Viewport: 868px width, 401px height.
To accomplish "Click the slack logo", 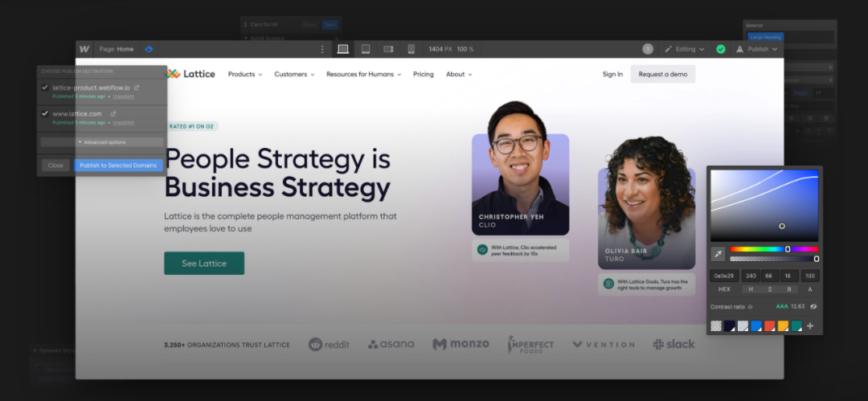I will [x=674, y=344].
